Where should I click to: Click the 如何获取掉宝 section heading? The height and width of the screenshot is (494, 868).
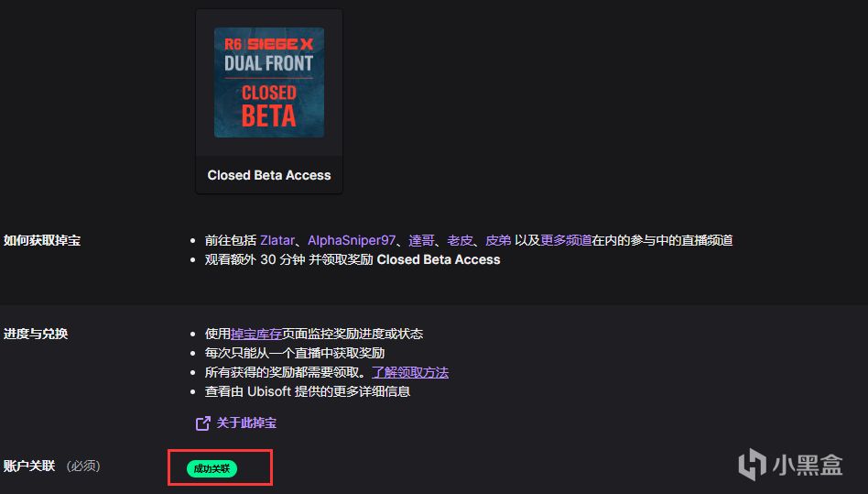(x=42, y=240)
